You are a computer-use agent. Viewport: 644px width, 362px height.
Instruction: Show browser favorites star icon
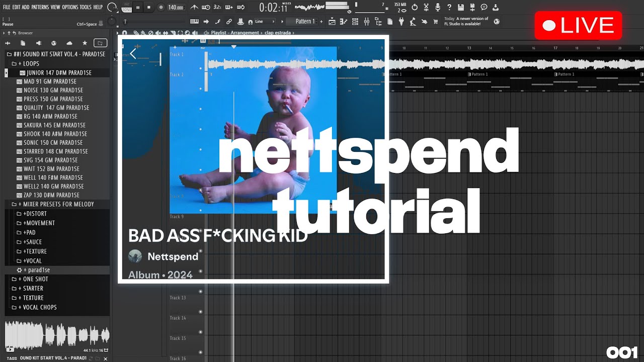coord(85,43)
